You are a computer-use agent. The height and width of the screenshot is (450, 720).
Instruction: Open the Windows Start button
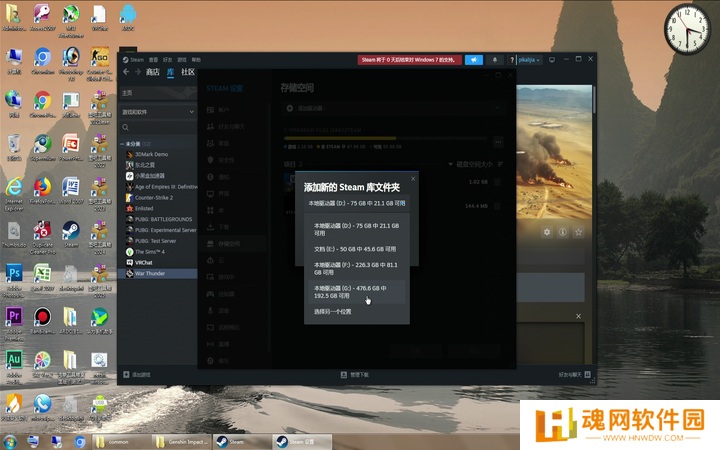click(9, 442)
